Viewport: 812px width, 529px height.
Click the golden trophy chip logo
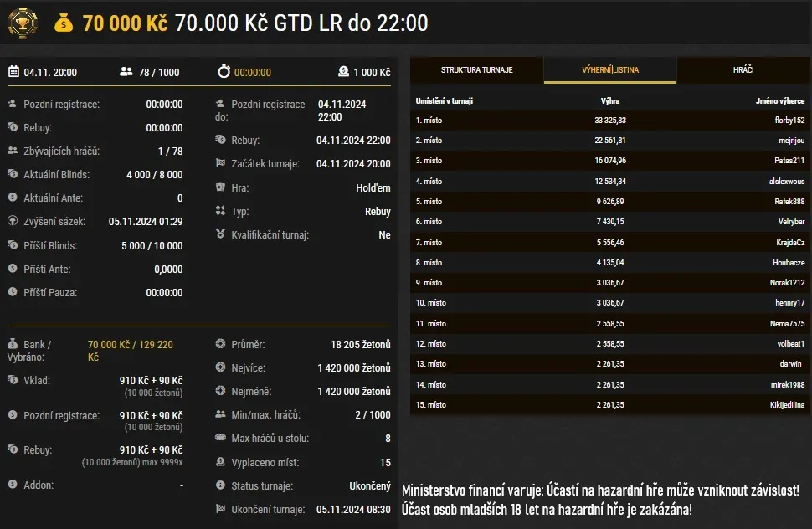click(x=23, y=23)
